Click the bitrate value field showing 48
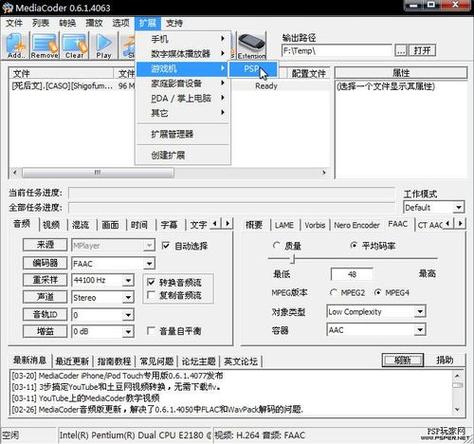This screenshot has height=444, width=474. coord(352,274)
